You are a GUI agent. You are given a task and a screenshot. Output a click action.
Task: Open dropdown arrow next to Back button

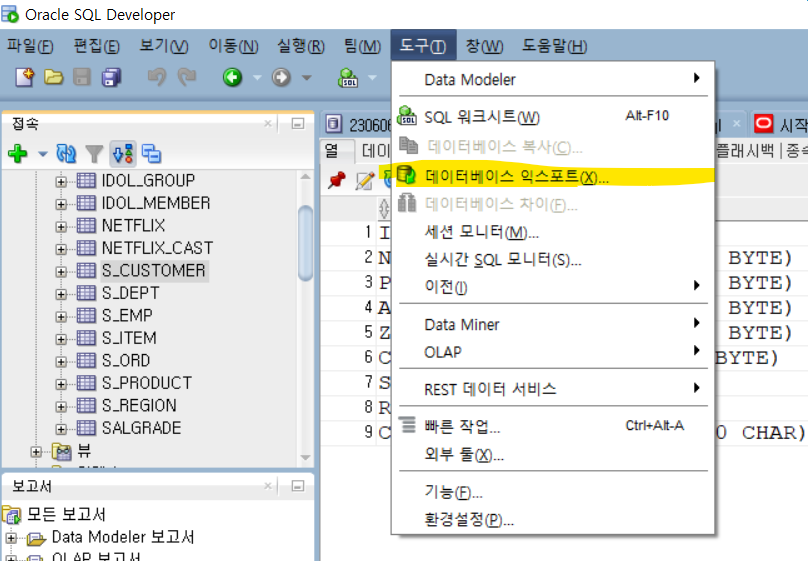[x=257, y=78]
